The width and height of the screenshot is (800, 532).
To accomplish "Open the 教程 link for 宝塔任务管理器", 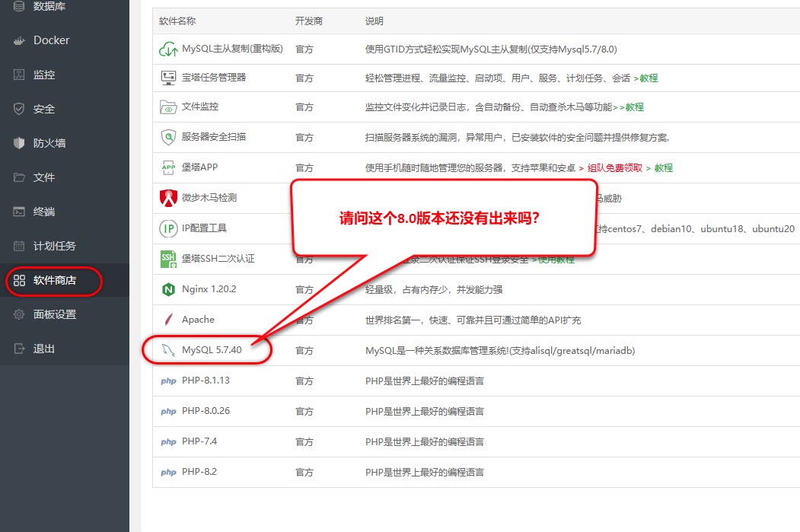I will pos(649,78).
